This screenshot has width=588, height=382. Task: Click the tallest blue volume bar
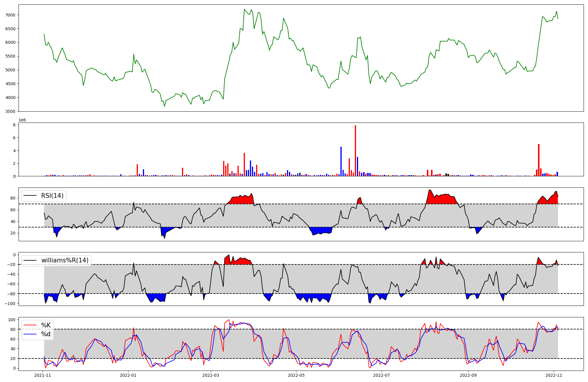pyautogui.click(x=341, y=161)
